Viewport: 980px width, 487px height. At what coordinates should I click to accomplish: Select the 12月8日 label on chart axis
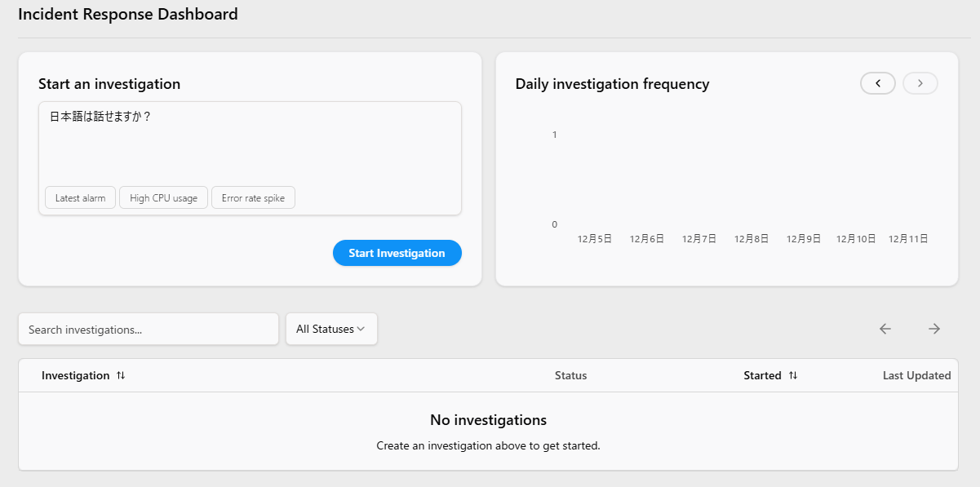click(752, 239)
